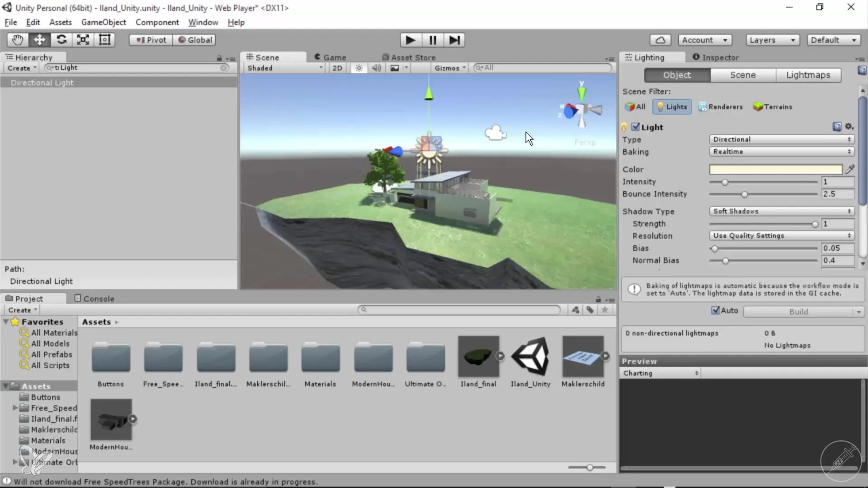
Task: Open Baking mode dropdown
Action: click(782, 151)
